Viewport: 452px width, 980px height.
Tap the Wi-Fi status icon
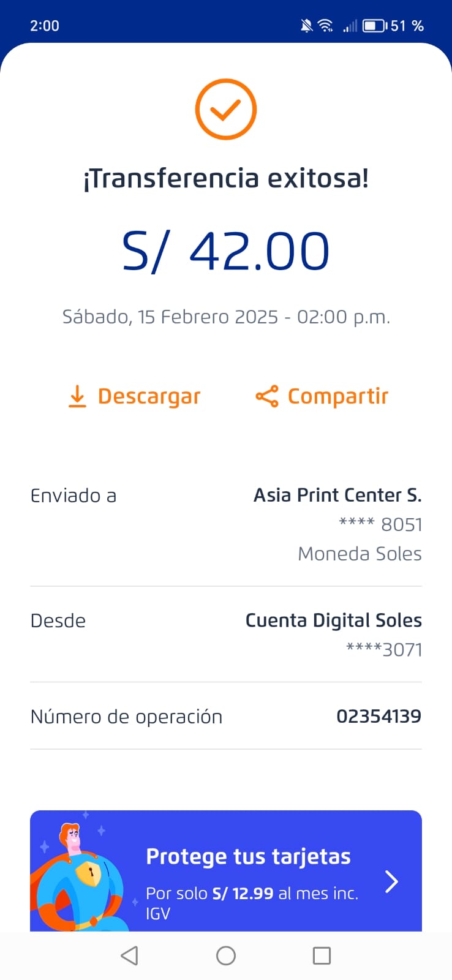tap(325, 26)
